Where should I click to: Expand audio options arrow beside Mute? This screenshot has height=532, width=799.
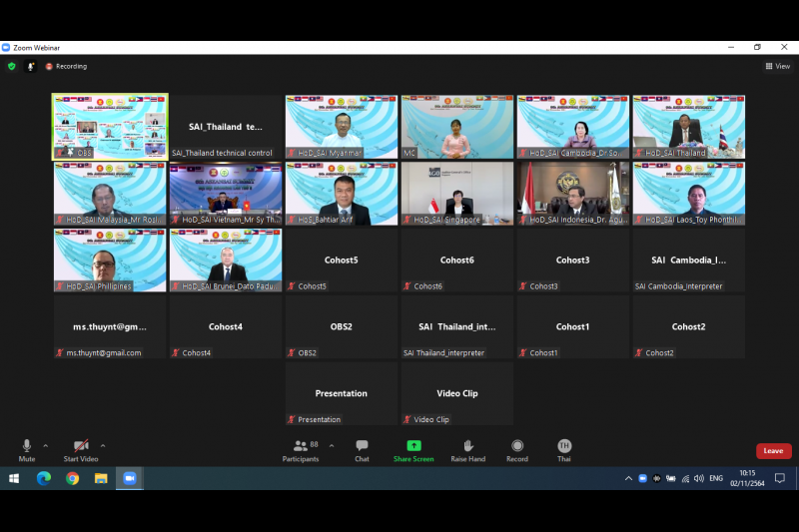46,446
